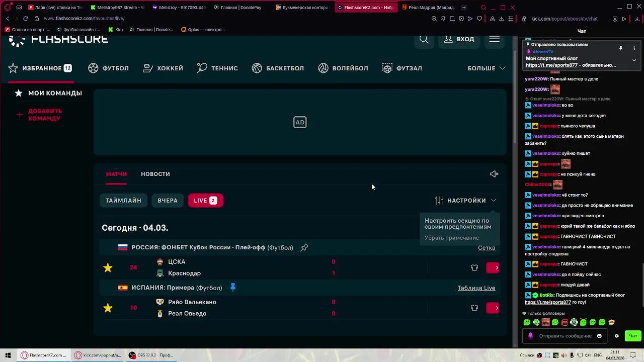Open the Таблица Live link
644x362 pixels.
click(476, 288)
